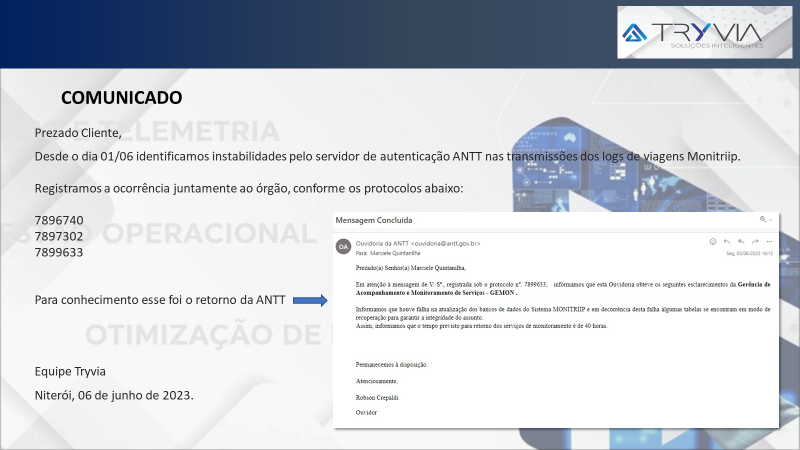Image resolution: width=800 pixels, height=450 pixels.
Task: Click the emoji reaction icon in email
Action: coord(713,242)
